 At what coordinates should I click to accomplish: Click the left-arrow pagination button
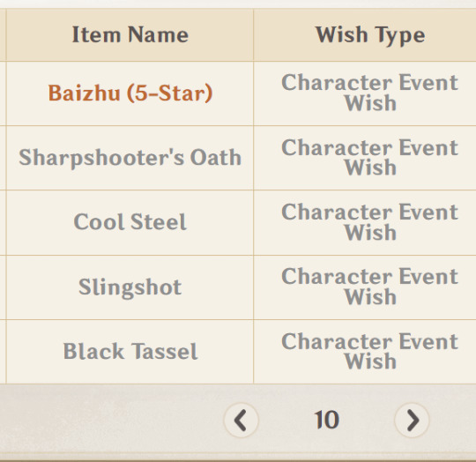241,420
